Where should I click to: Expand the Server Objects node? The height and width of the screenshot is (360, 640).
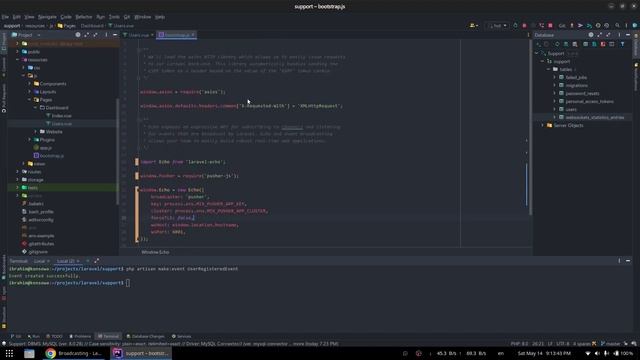[542, 125]
